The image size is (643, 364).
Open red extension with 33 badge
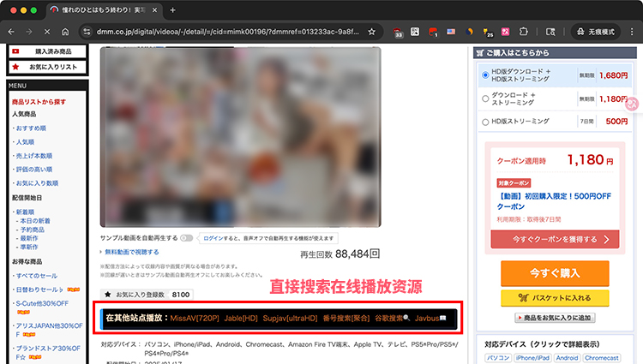pos(397,32)
